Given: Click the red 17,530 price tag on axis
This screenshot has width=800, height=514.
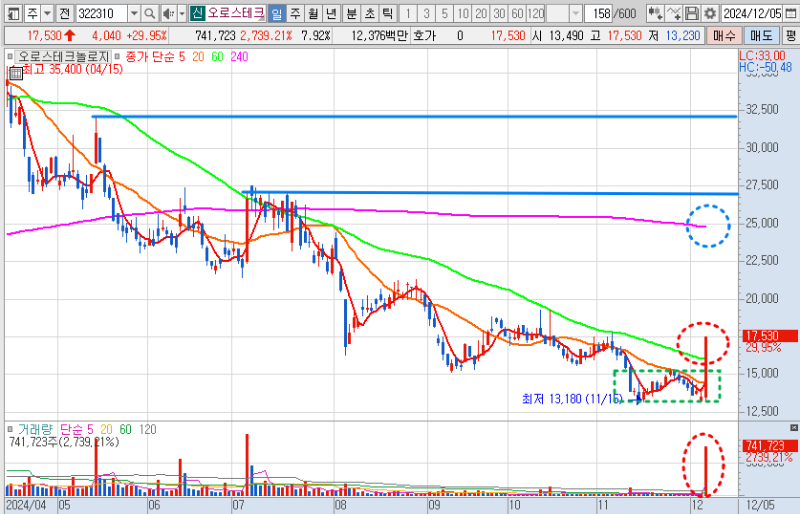Looking at the screenshot, I should pos(770,336).
